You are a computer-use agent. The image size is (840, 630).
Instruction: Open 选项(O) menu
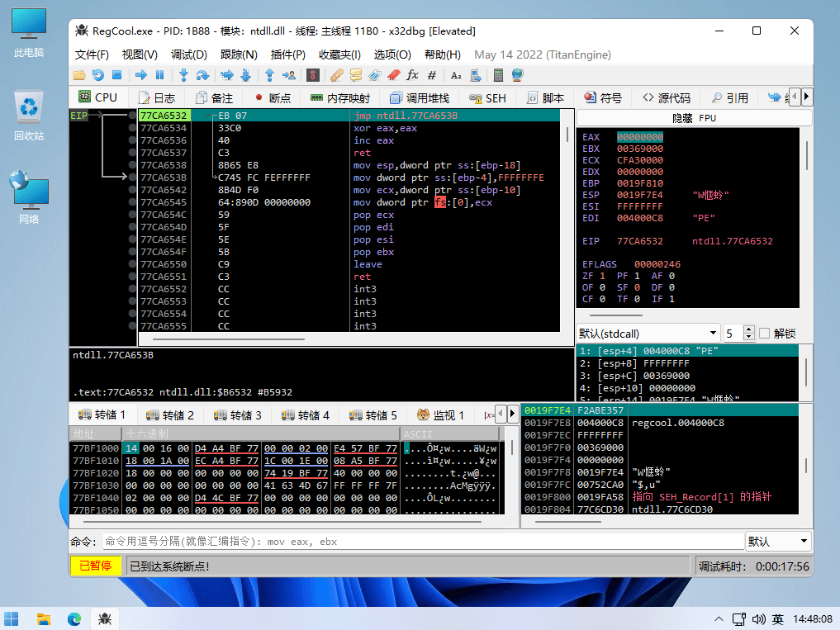(x=392, y=54)
